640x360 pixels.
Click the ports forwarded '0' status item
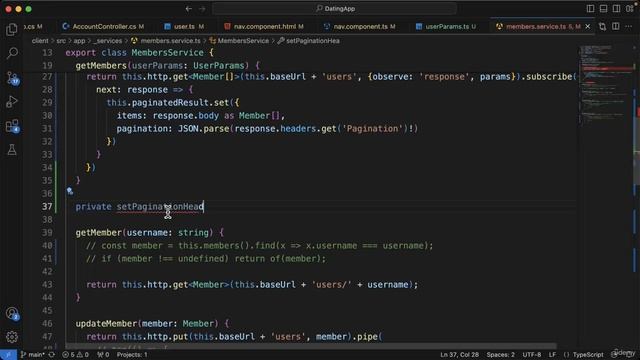(x=103, y=355)
